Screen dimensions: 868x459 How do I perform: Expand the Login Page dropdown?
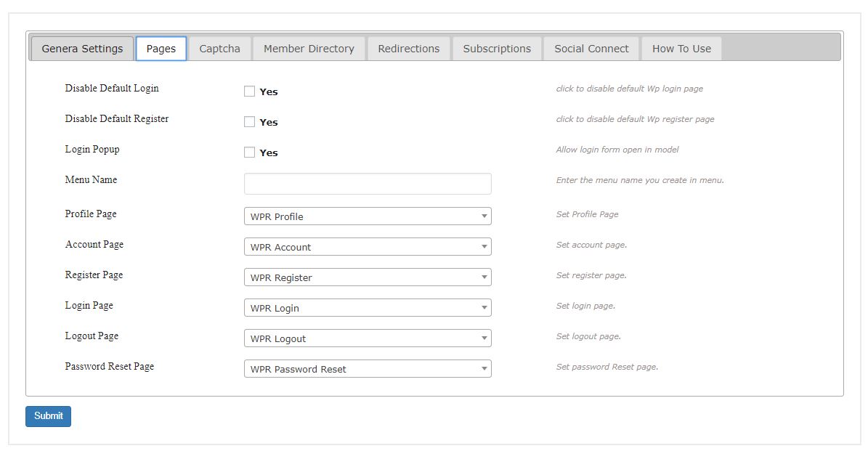coord(368,307)
